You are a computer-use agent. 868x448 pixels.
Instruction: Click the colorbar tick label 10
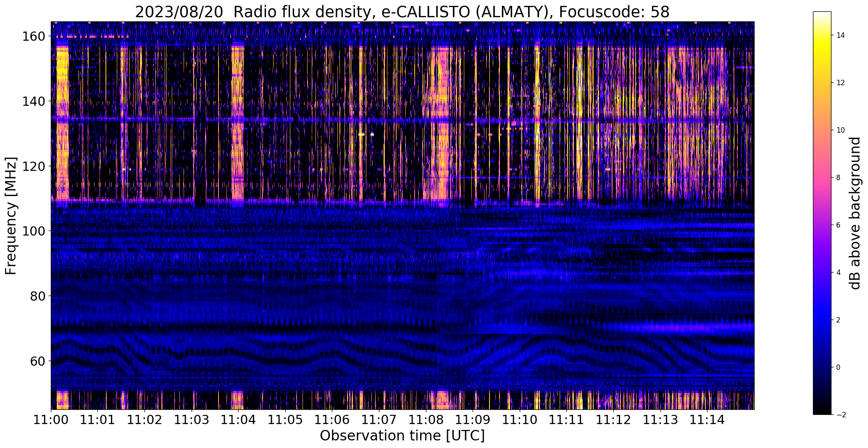[841, 130]
